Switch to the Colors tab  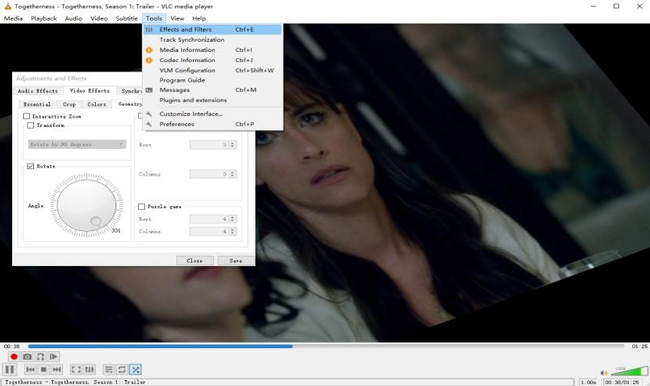coord(97,104)
